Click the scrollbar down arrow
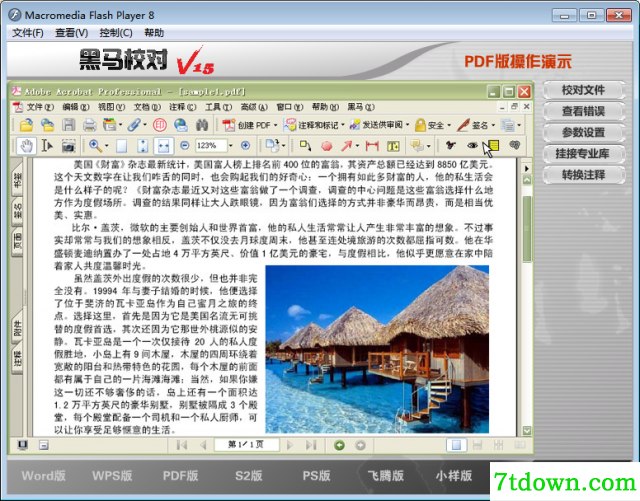The height and width of the screenshot is (501, 640). click(x=527, y=430)
